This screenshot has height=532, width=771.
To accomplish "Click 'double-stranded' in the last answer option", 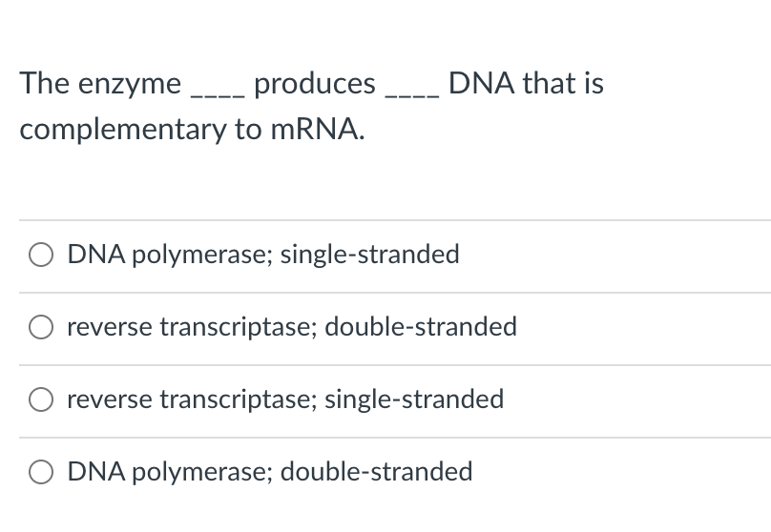I will coord(377,472).
